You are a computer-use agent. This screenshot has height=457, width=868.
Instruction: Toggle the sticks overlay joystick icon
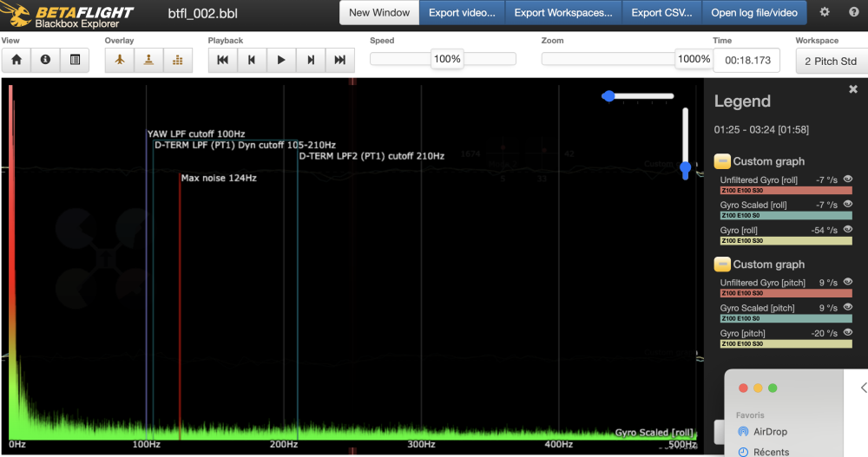click(x=148, y=60)
